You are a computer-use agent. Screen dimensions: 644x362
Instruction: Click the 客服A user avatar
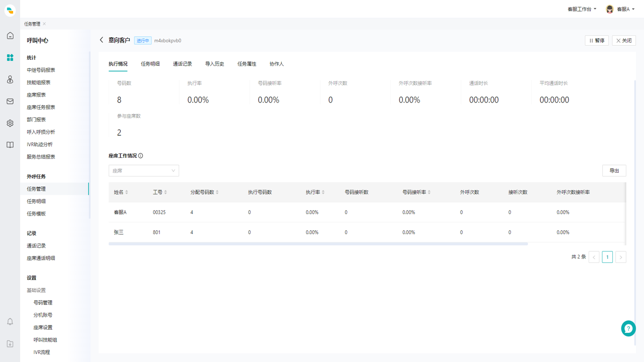pos(610,9)
